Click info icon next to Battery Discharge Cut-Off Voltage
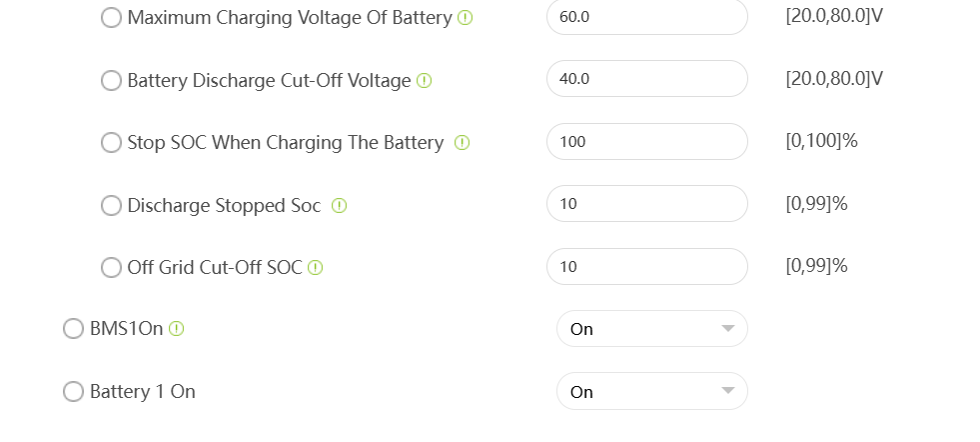The width and height of the screenshot is (980, 442). pyautogui.click(x=424, y=81)
